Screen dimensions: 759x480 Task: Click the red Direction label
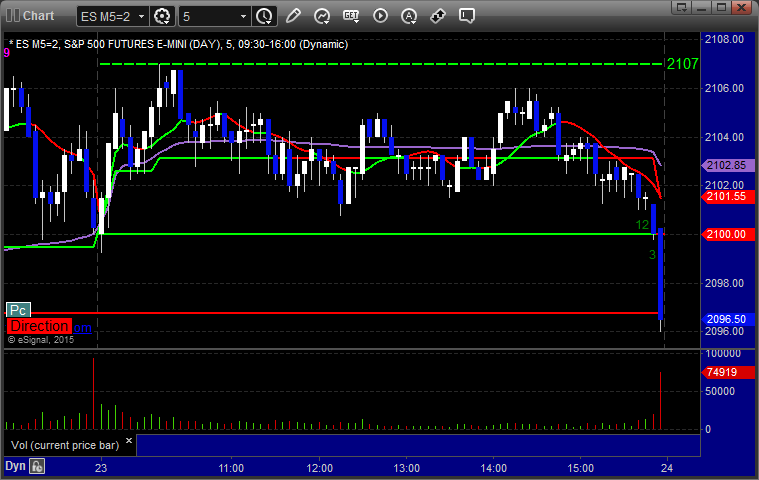point(39,326)
